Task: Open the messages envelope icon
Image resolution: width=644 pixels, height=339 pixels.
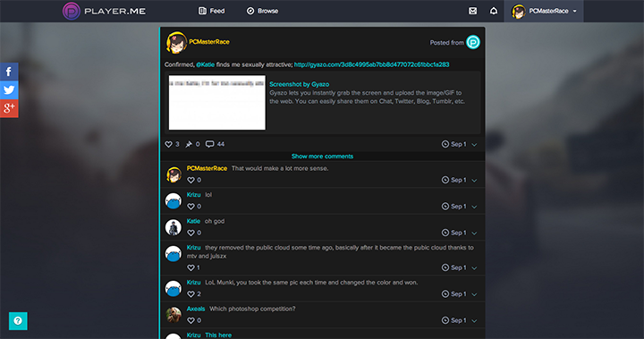Action: coord(473,11)
